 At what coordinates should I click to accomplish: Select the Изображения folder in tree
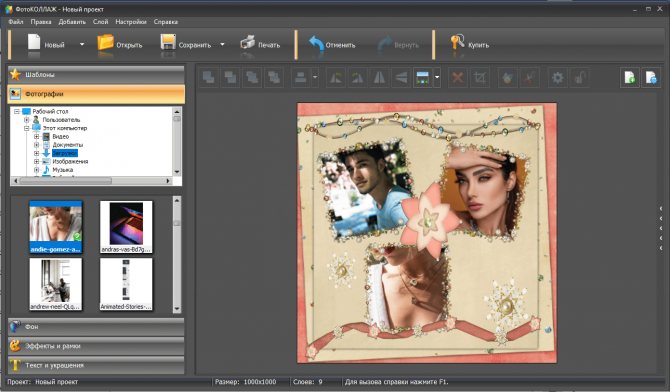tap(70, 162)
